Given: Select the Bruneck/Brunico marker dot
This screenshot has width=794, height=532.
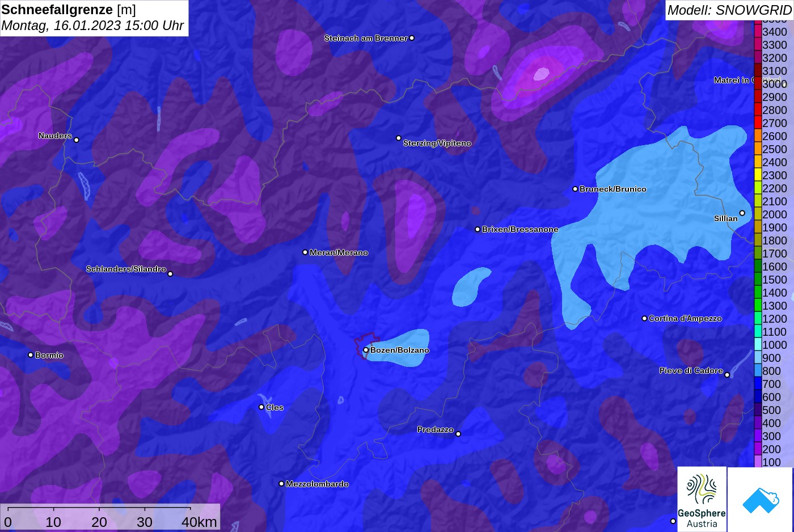Looking at the screenshot, I should coord(575,189).
